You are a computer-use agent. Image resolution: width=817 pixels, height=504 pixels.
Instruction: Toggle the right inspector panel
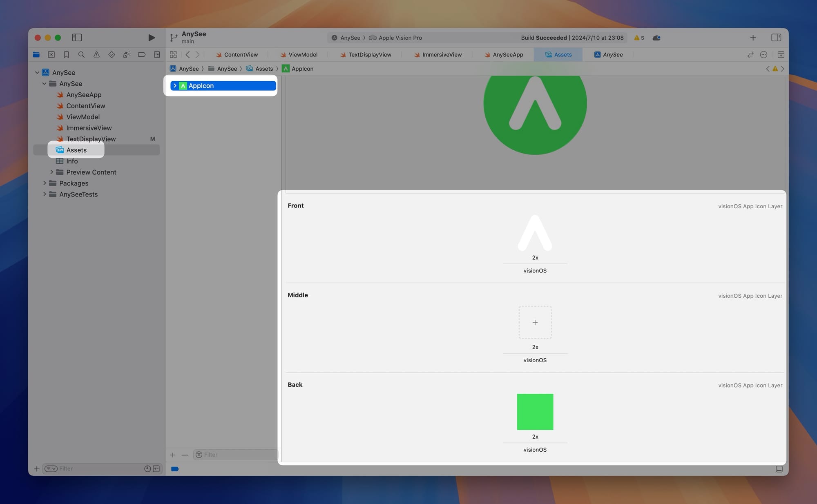pos(776,38)
